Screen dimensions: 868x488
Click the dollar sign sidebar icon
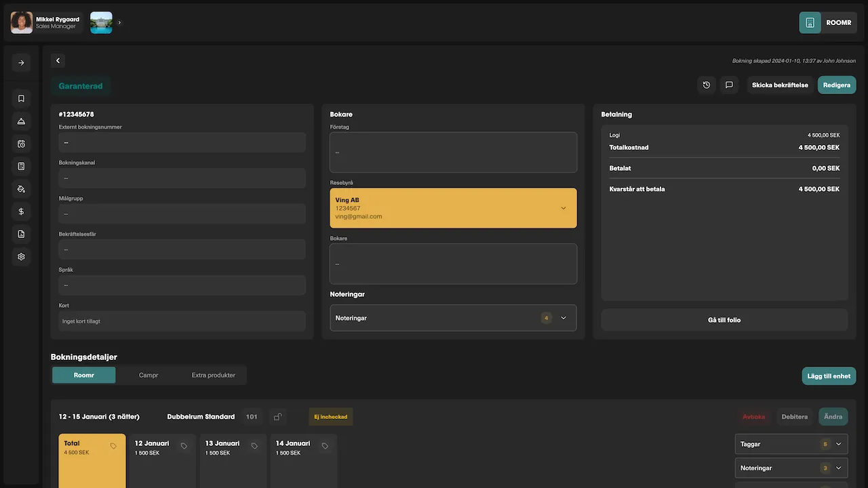click(x=21, y=211)
